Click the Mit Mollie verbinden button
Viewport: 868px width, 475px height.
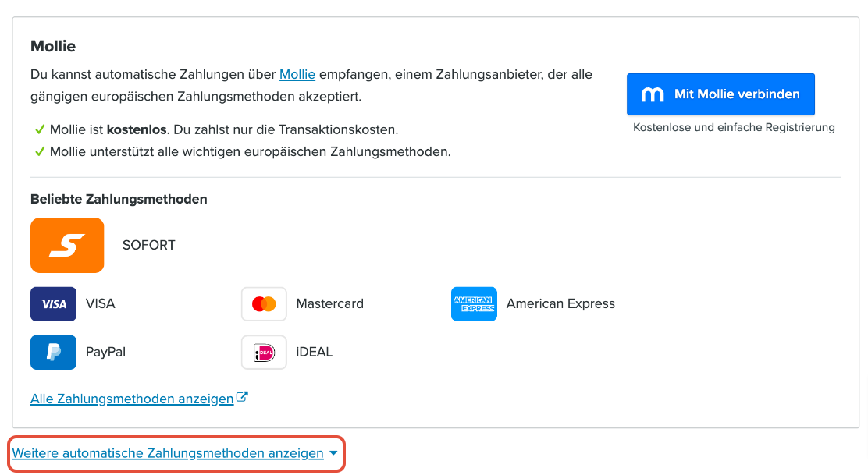(x=720, y=94)
